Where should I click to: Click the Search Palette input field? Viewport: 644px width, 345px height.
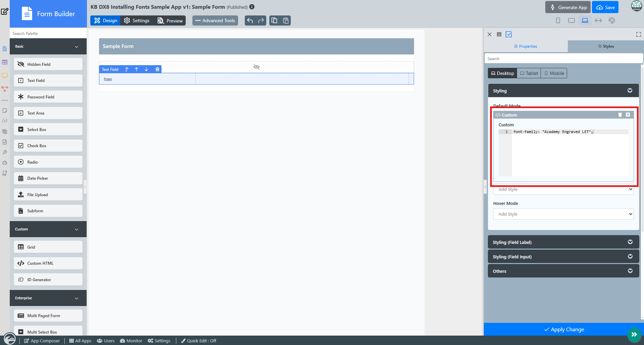tap(48, 33)
